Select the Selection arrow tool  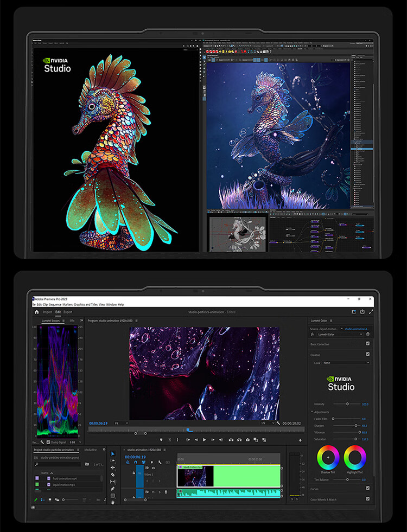[113, 453]
